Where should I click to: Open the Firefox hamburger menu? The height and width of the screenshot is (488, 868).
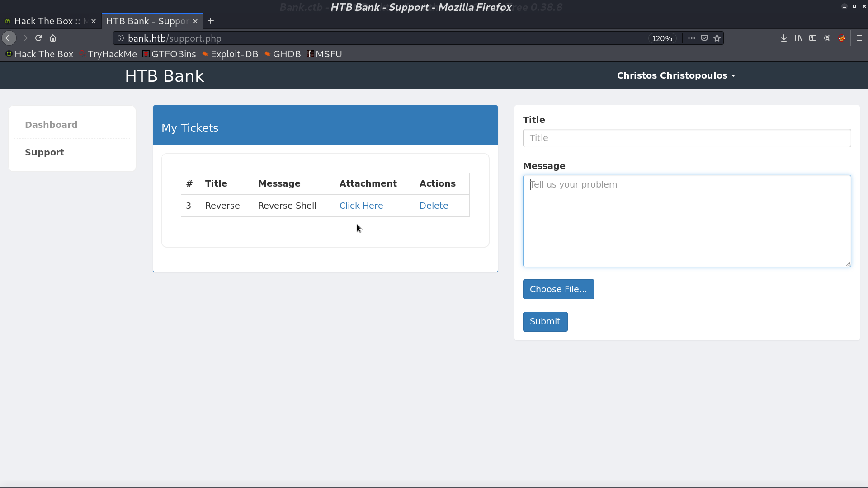(x=859, y=38)
